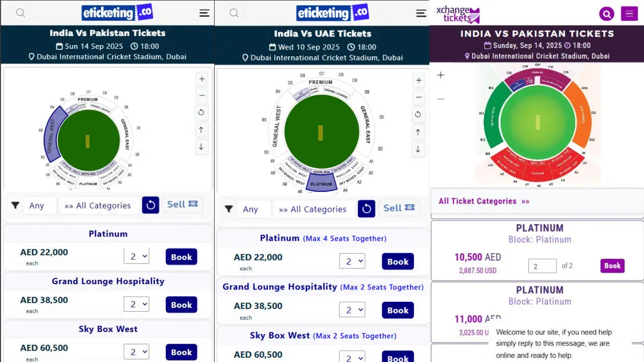Open the purple xchange tickets menu
Screen dimensions: 644x362
629,13
